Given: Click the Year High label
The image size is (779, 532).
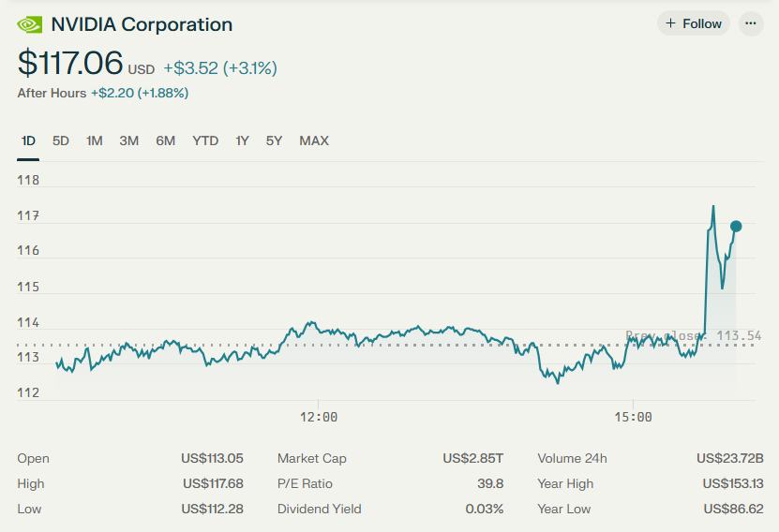Looking at the screenshot, I should pyautogui.click(x=565, y=483).
